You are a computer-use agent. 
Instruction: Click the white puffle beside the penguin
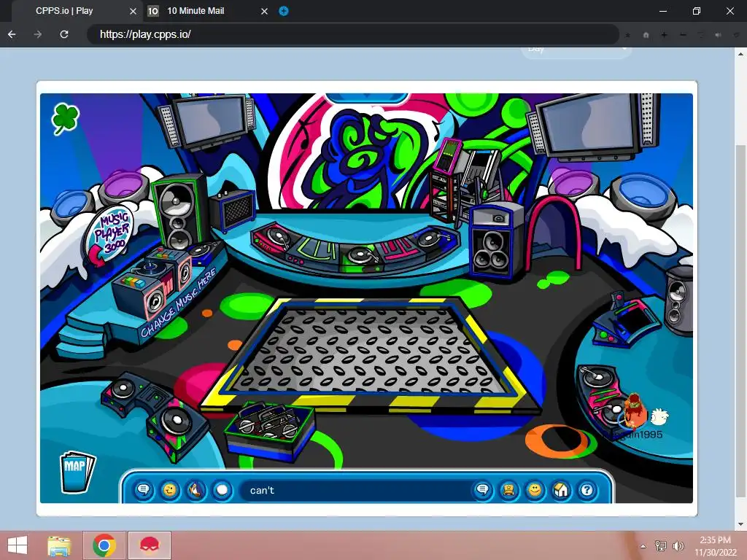click(659, 416)
